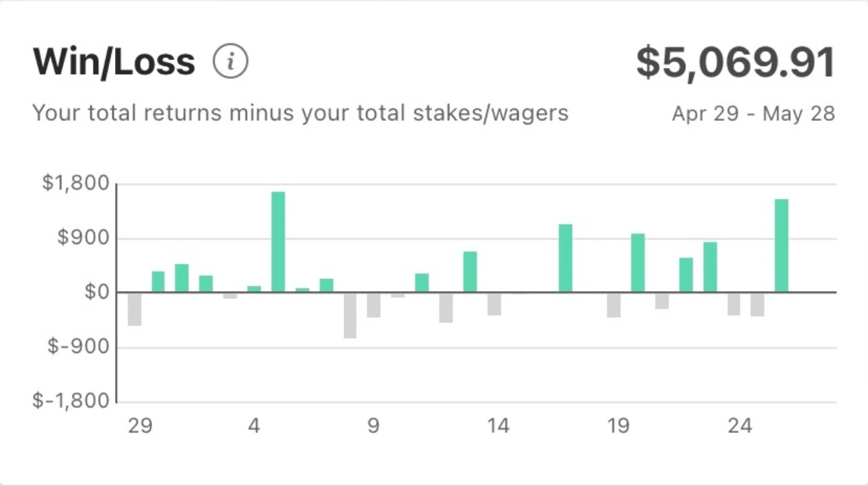Select the green win bar on May 17
The width and height of the screenshot is (868, 486).
[566, 258]
